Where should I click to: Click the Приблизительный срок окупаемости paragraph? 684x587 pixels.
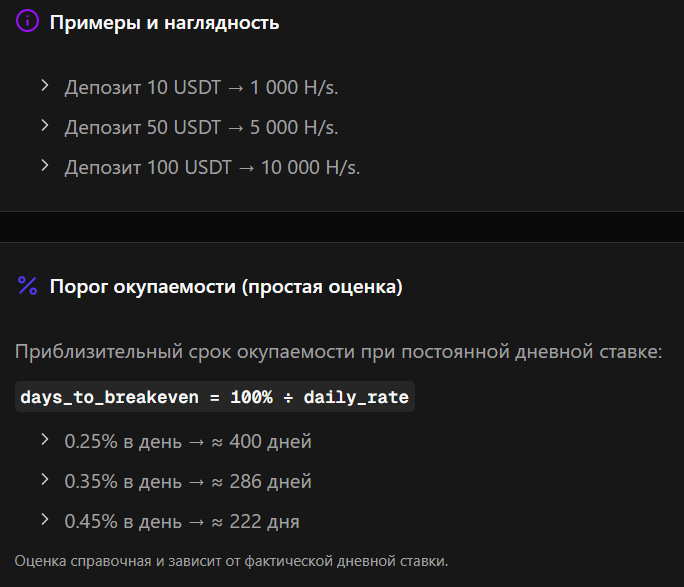338,352
